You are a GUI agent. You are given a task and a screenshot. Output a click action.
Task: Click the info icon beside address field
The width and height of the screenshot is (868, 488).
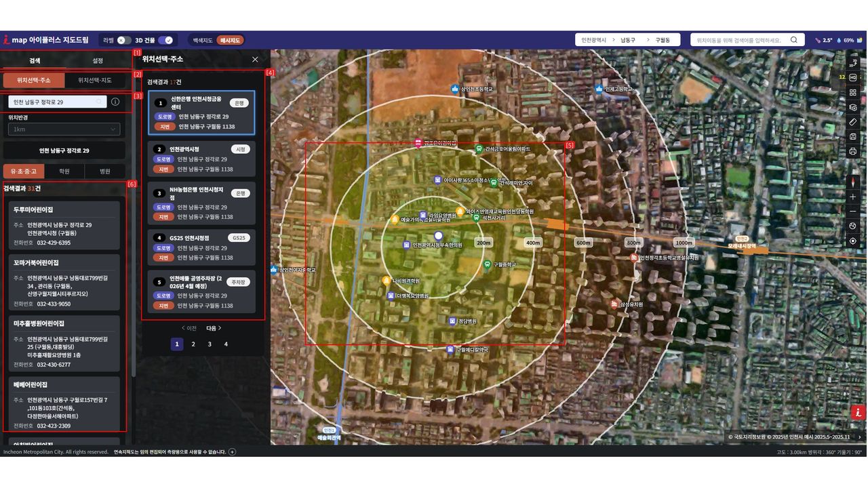(x=115, y=102)
